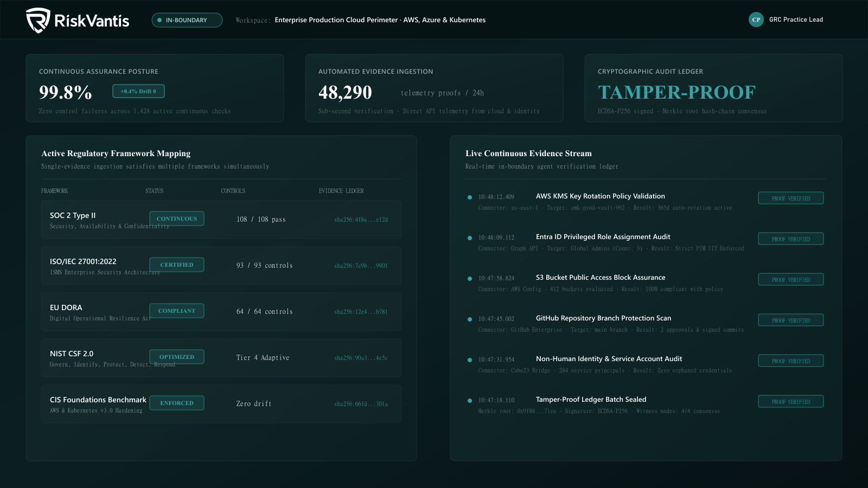Open PROOF VERIFIED for S3 Bucket Public Access

[x=791, y=280]
